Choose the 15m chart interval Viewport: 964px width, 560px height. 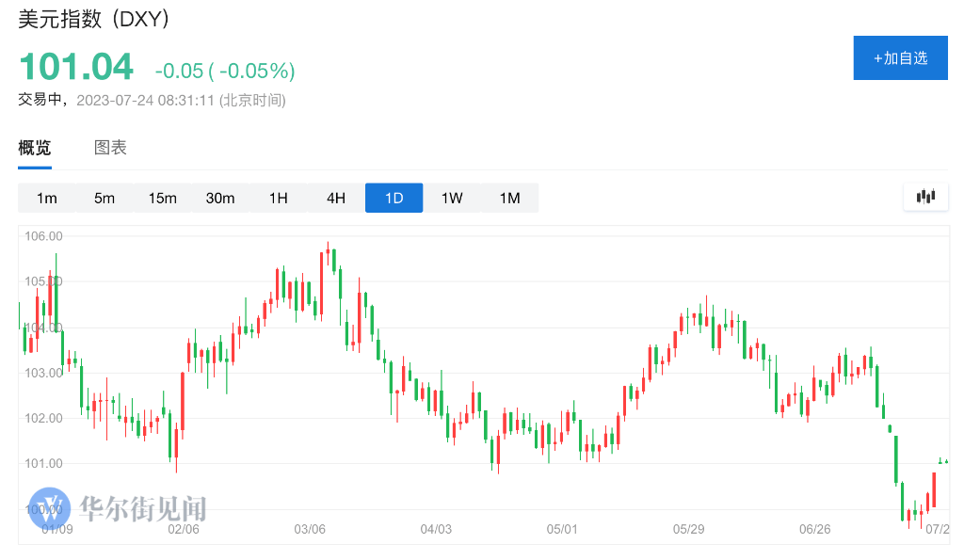tap(162, 198)
